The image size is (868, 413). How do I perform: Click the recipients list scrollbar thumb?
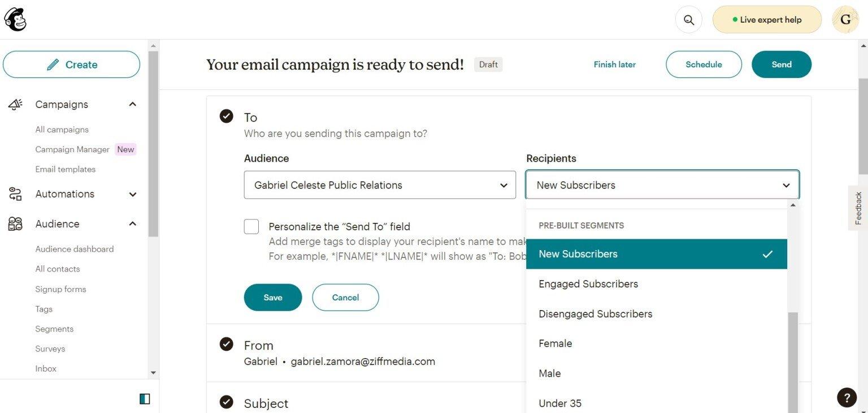click(x=792, y=362)
